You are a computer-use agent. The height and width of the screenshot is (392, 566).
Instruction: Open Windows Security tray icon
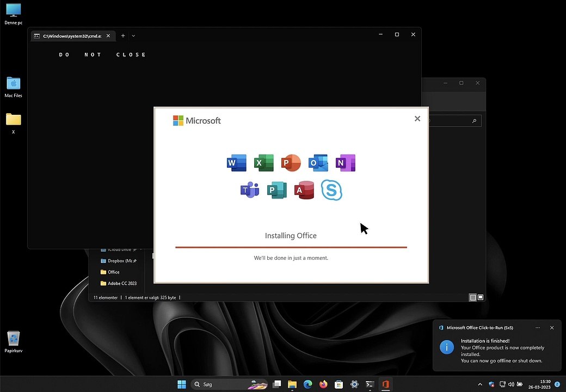[x=491, y=384]
